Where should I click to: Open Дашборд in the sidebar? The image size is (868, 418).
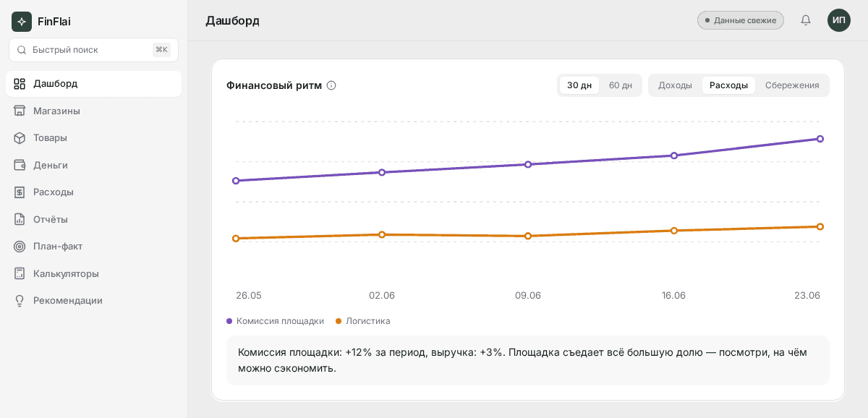click(93, 84)
